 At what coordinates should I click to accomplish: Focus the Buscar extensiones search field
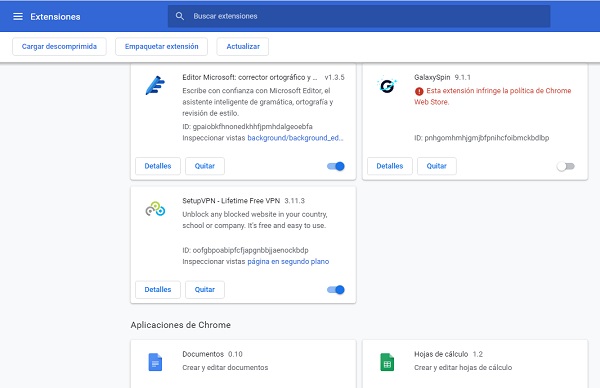tap(359, 16)
